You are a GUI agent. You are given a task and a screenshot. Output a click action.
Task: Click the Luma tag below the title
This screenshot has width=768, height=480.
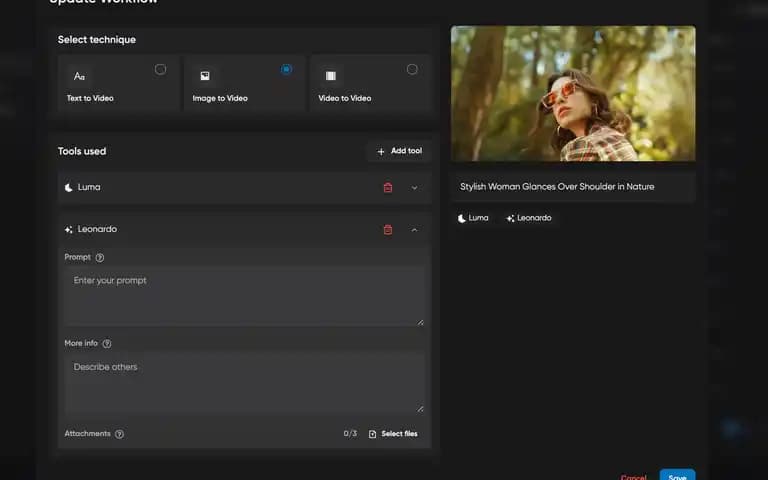tap(473, 218)
